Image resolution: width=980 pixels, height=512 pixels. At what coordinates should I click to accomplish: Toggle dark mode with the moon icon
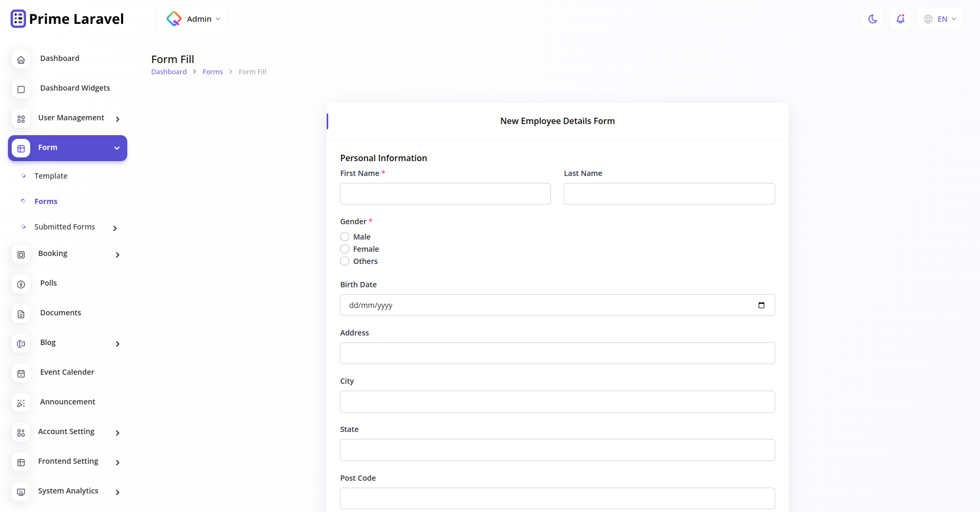click(872, 19)
